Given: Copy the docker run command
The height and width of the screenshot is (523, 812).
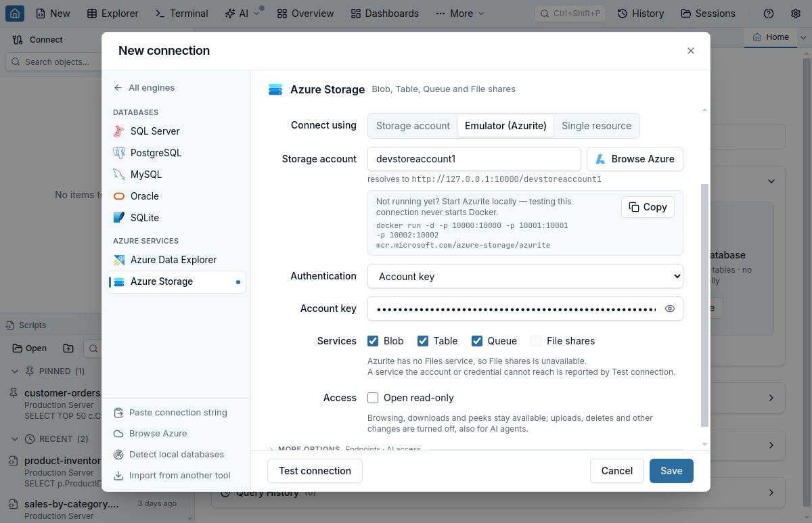Looking at the screenshot, I should 648,207.
